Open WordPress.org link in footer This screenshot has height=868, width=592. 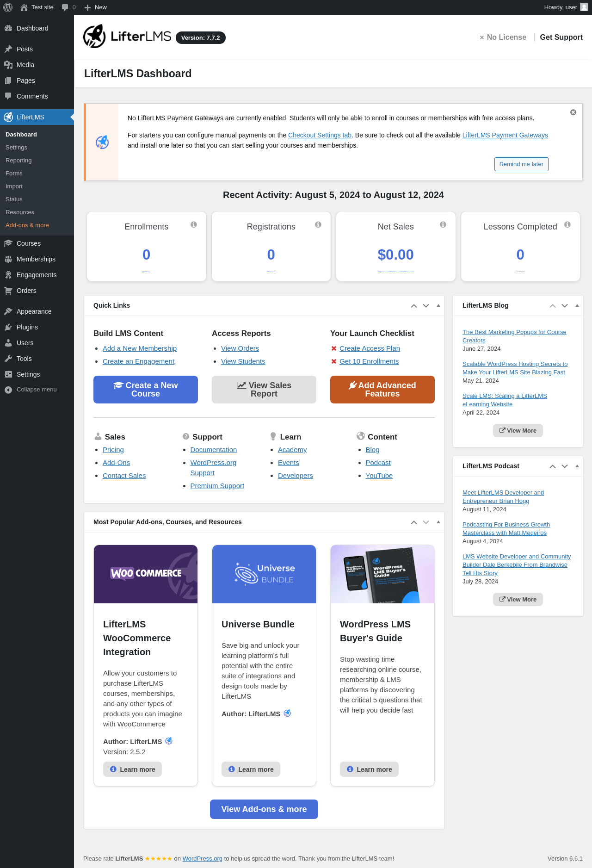[x=202, y=859]
